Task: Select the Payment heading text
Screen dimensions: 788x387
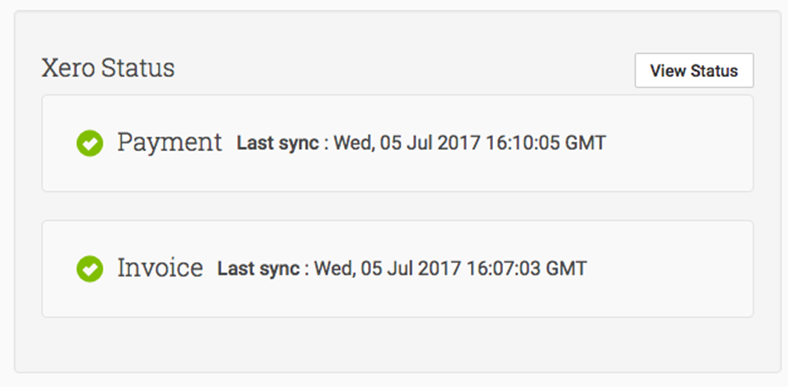Action: pos(170,143)
